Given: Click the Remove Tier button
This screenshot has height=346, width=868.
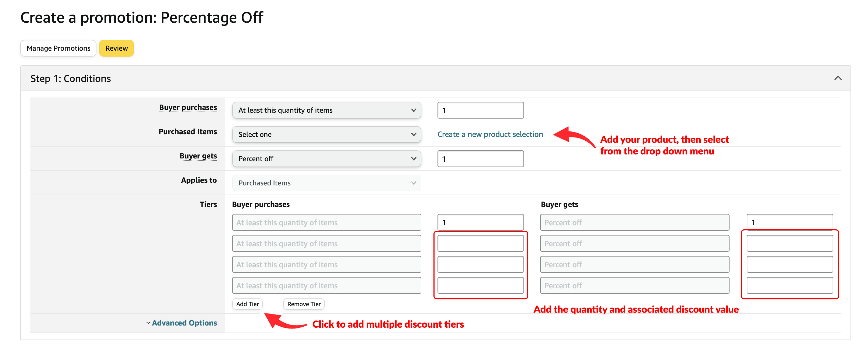Looking at the screenshot, I should [x=304, y=304].
